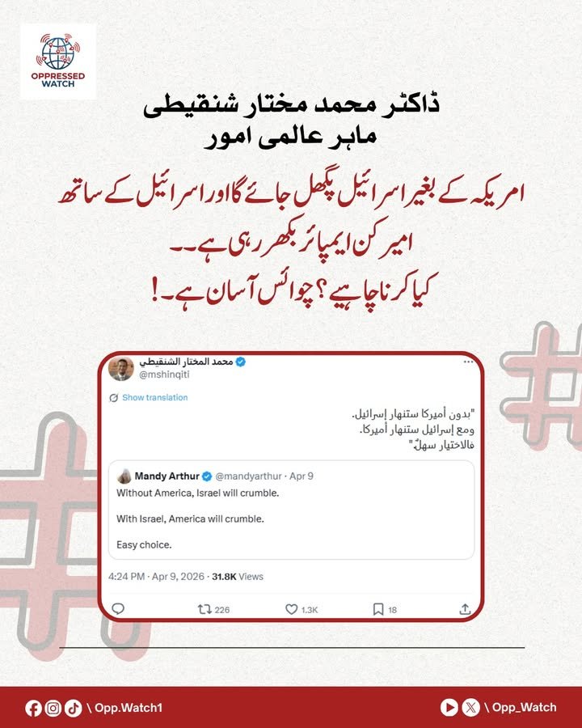Click the Instagram icon in the footer
Screen dimensions: 582x728
[53, 709]
